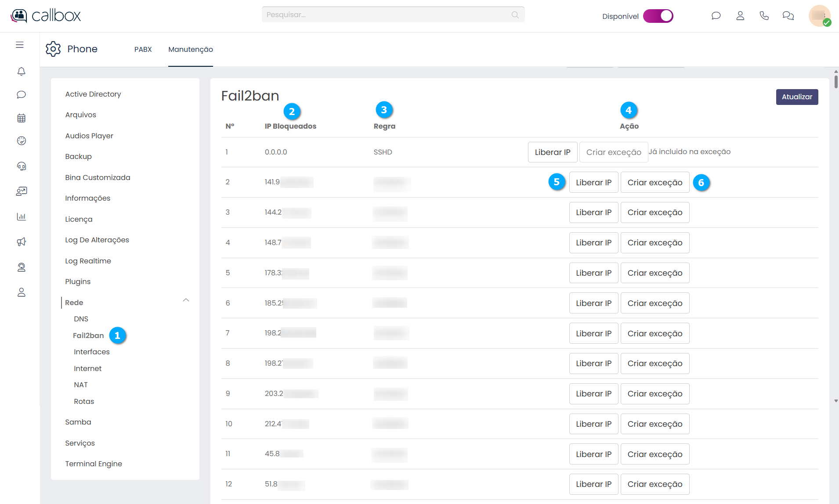
Task: Click the notifications bell icon in sidebar
Action: 21,71
